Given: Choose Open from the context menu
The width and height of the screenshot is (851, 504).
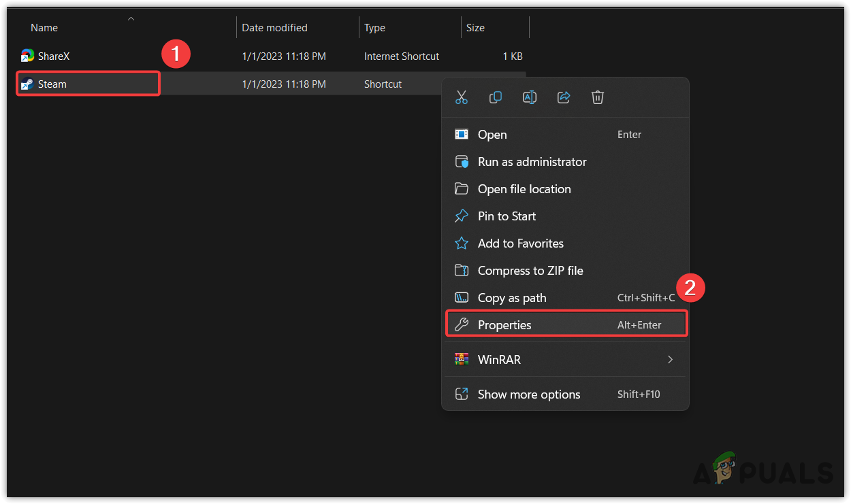Looking at the screenshot, I should point(565,135).
